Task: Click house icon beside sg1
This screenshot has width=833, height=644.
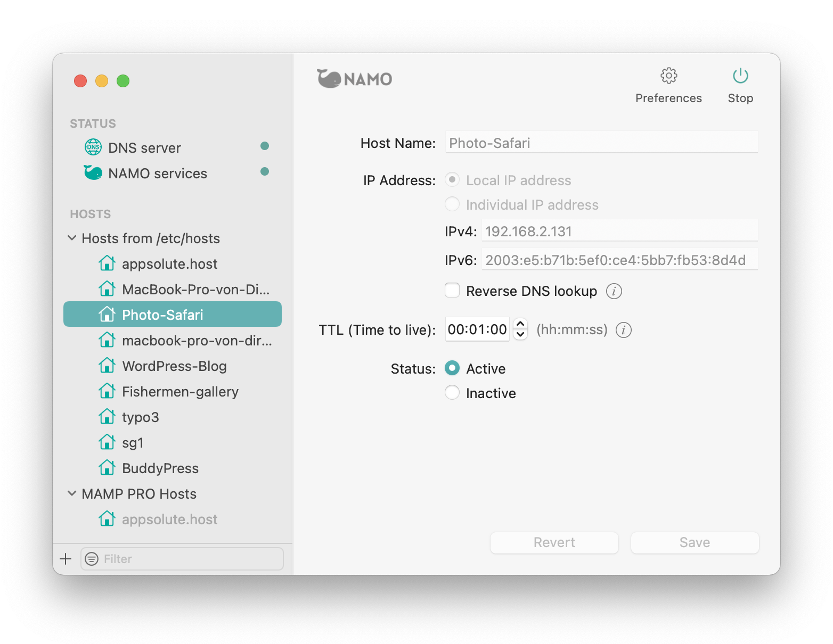Action: 107,442
